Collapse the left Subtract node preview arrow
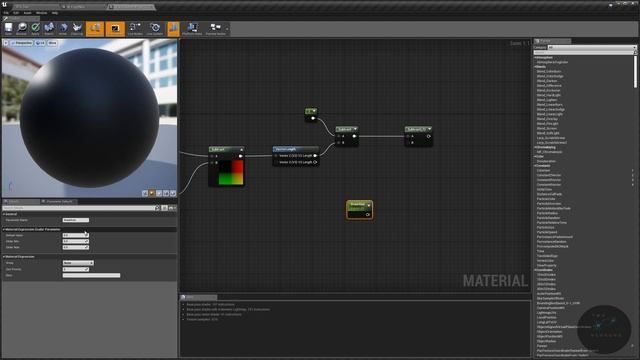The width and height of the screenshot is (640, 360). click(241, 149)
